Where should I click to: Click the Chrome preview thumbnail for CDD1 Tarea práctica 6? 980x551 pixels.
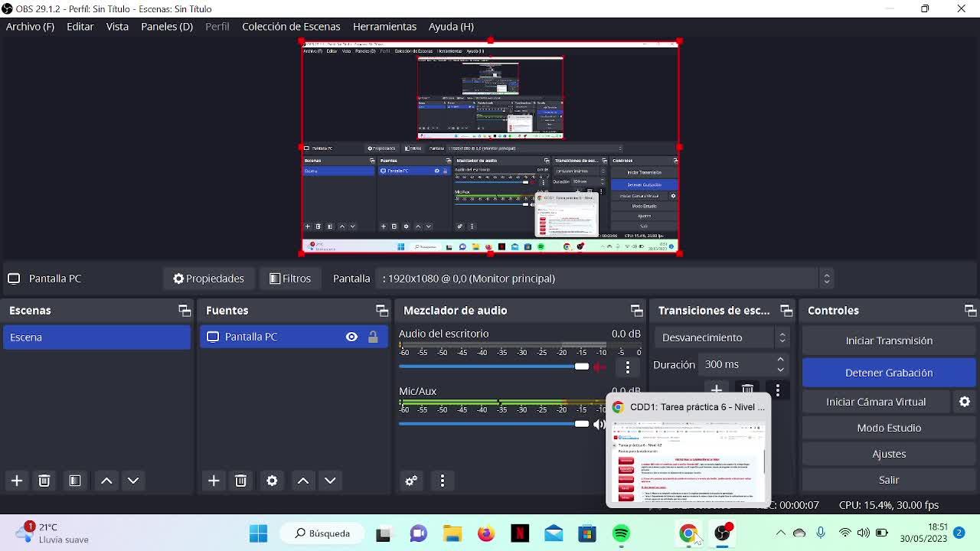[688, 461]
